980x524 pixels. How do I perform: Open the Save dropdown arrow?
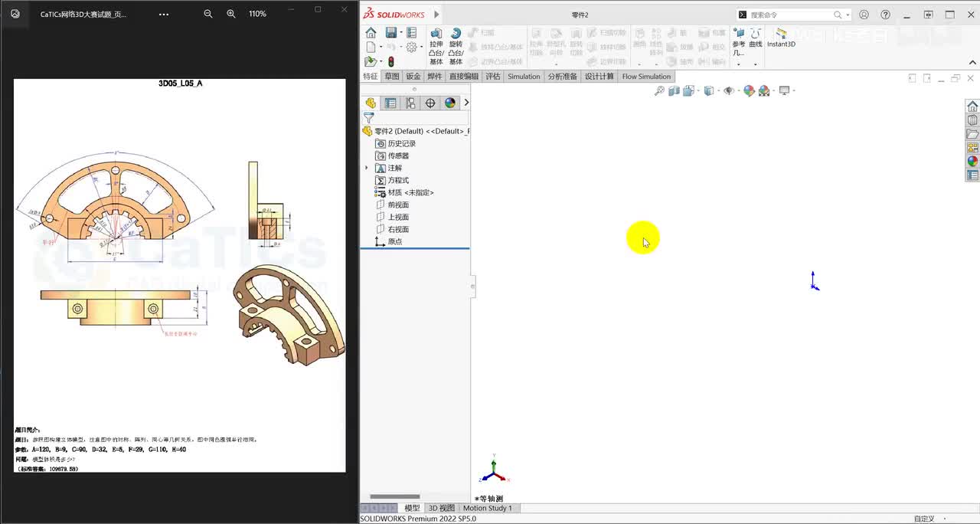(400, 33)
